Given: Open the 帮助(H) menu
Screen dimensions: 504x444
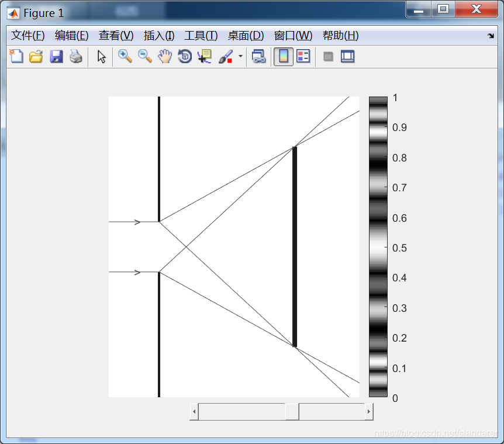Looking at the screenshot, I should pyautogui.click(x=341, y=35).
